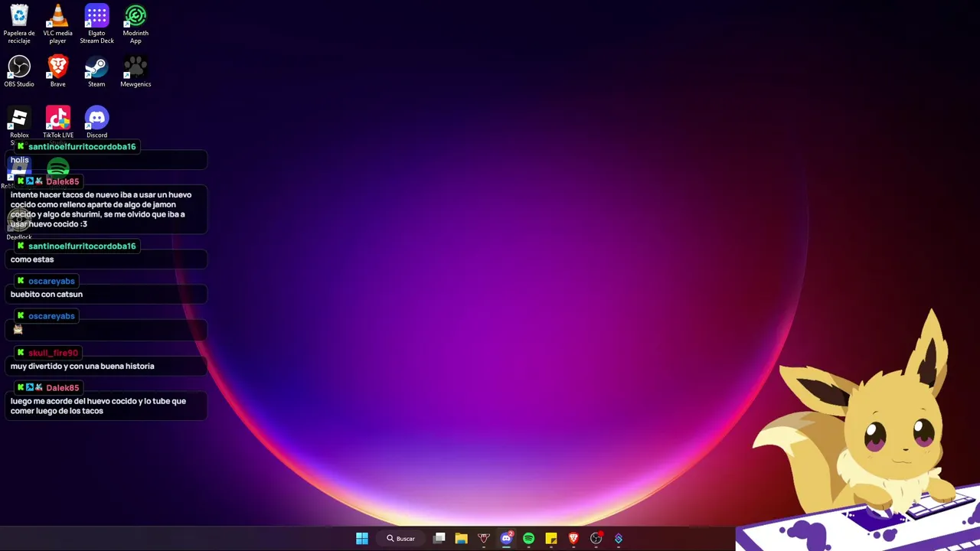Open the Windows Start menu

click(362, 539)
